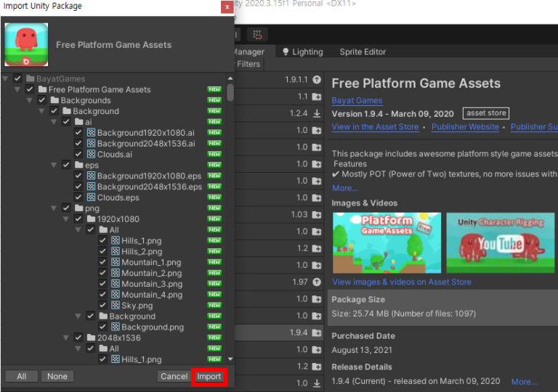
Task: Collapse the ai folder arrow
Action: tap(54, 122)
